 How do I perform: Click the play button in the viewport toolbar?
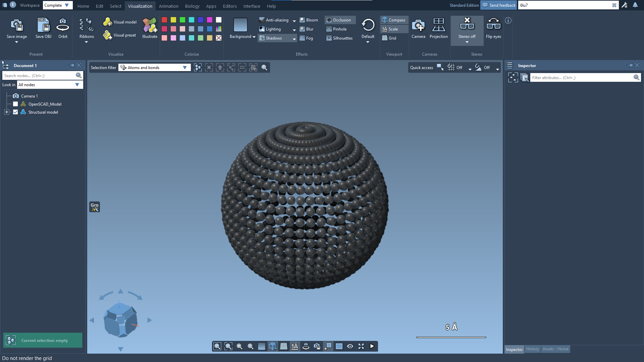372,346
